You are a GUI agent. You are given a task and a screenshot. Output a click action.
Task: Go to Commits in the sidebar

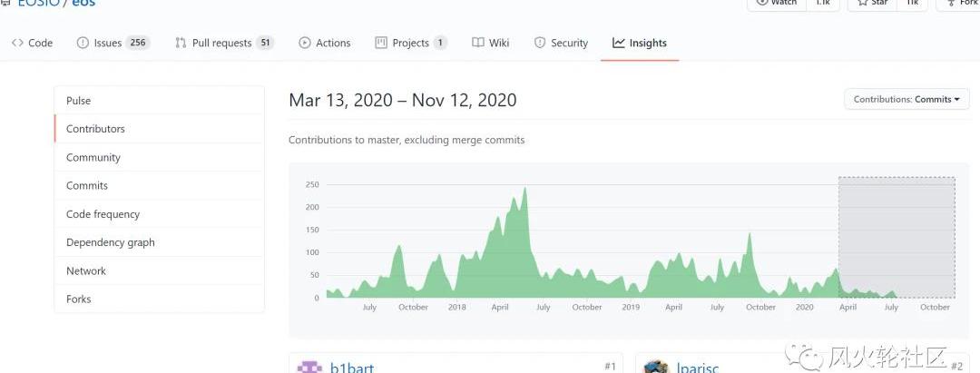pyautogui.click(x=87, y=185)
